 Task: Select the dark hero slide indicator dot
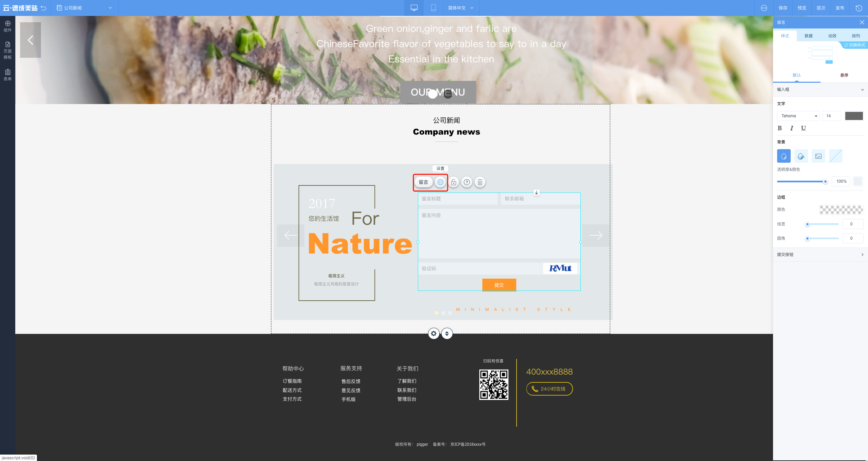pyautogui.click(x=448, y=94)
